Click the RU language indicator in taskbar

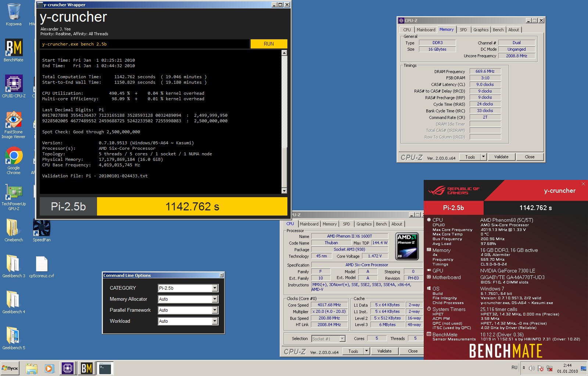514,368
